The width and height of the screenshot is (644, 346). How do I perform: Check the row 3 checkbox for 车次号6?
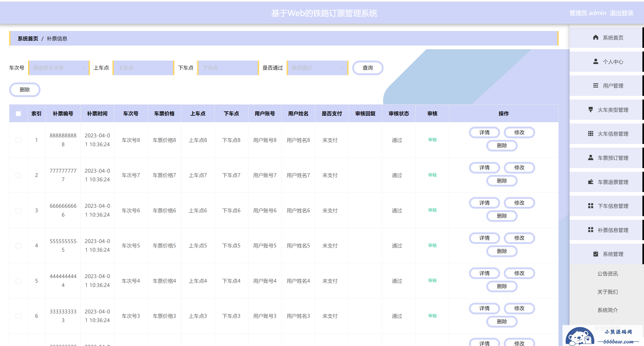18,211
